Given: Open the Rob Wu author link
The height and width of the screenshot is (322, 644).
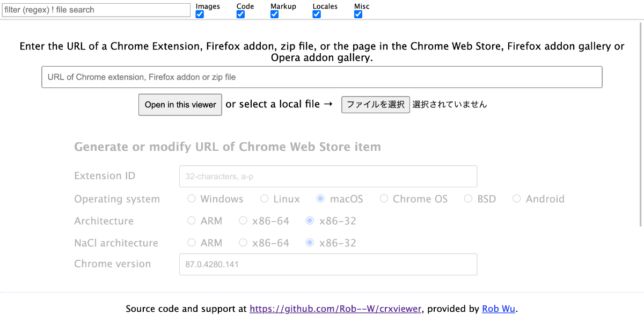Looking at the screenshot, I should click(499, 309).
